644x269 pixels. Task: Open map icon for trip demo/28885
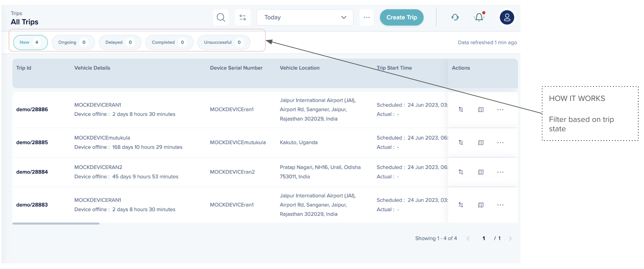click(481, 143)
